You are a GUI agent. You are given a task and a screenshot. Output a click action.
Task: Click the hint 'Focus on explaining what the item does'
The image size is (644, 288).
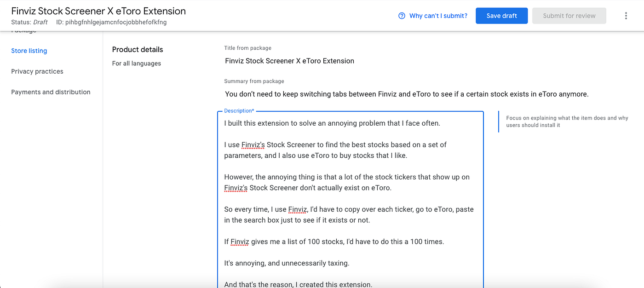click(567, 121)
